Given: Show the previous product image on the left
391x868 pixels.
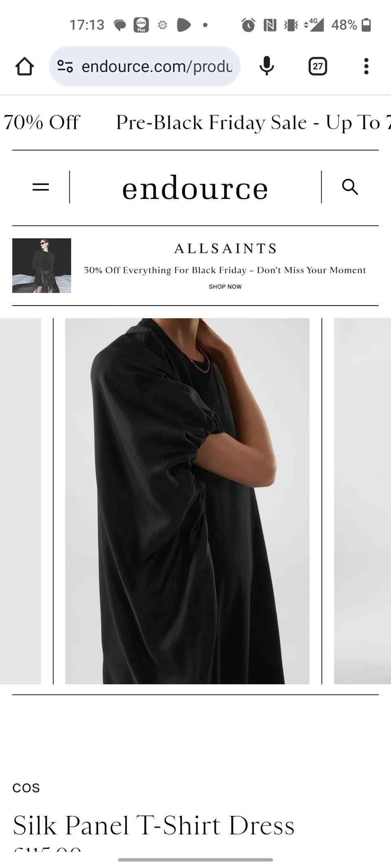Looking at the screenshot, I should click(20, 501).
